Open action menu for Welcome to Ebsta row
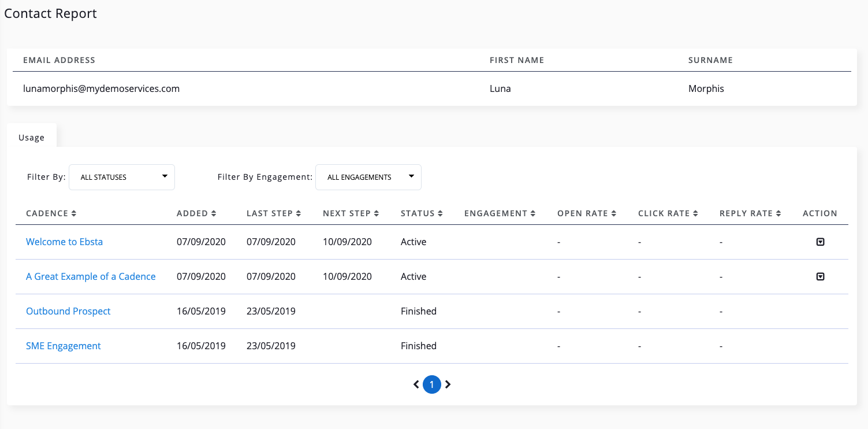 [x=820, y=242]
